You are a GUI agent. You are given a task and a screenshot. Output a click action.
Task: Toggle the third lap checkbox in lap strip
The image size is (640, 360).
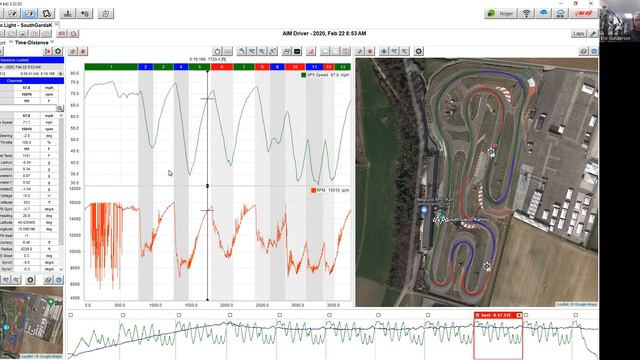point(179,315)
